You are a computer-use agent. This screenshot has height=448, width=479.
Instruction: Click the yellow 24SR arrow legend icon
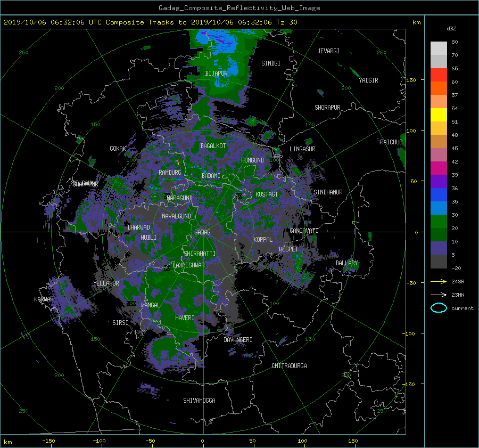click(x=439, y=281)
